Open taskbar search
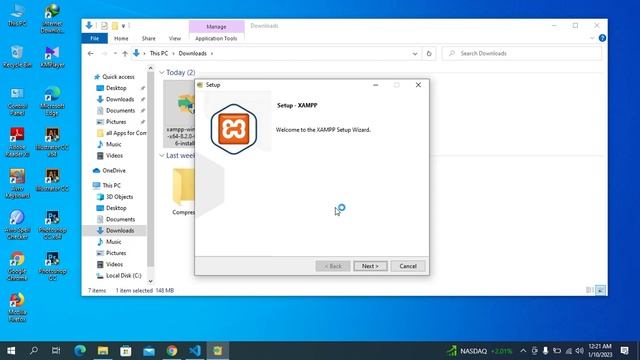Image resolution: width=640 pixels, height=360 pixels. [34, 351]
